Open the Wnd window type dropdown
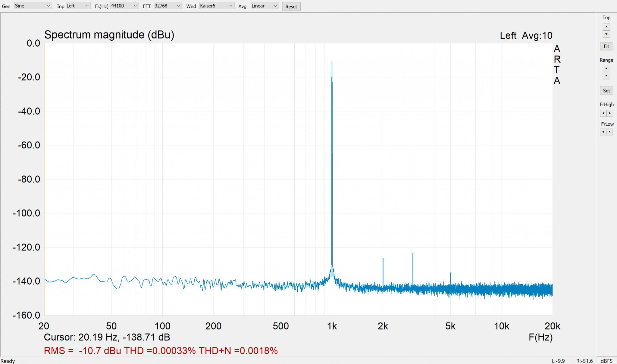The image size is (617, 364). (x=216, y=6)
